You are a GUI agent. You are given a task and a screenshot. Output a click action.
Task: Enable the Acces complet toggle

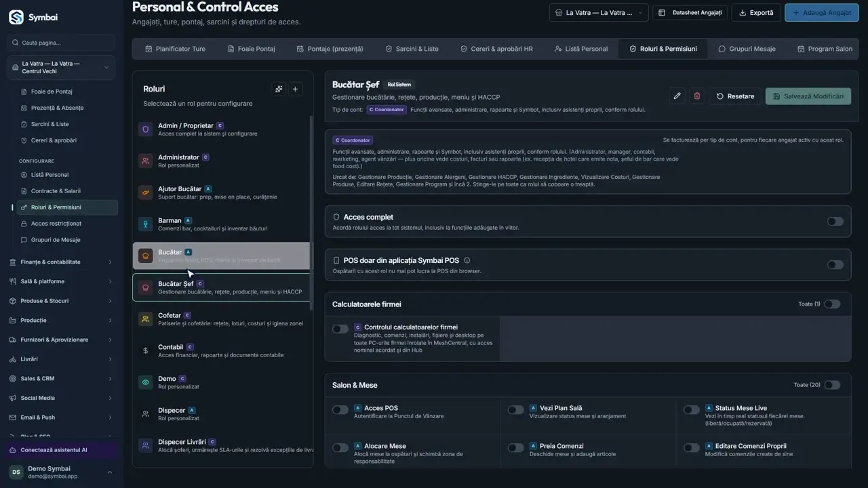coord(835,222)
